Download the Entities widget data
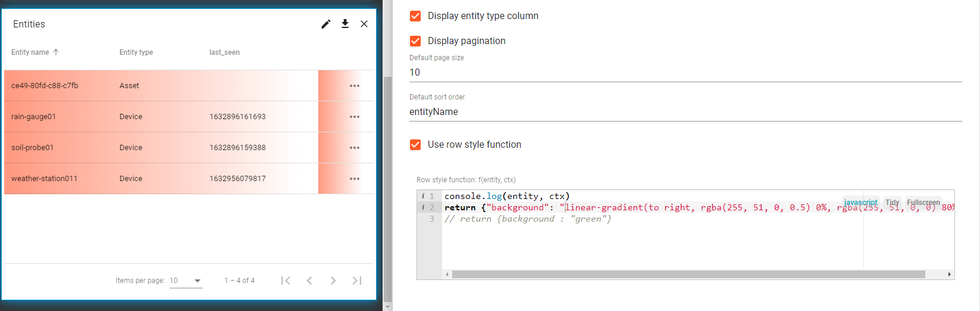The width and height of the screenshot is (980, 311). click(x=345, y=24)
